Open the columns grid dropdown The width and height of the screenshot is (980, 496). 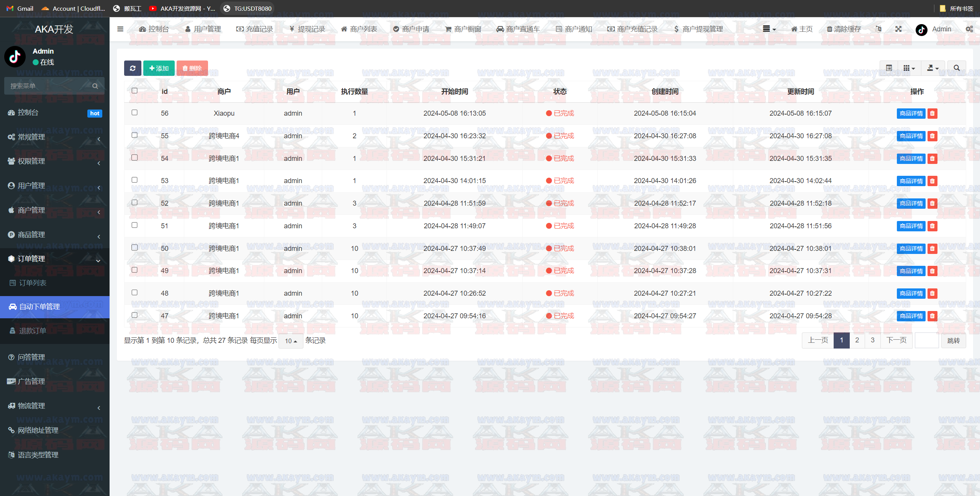(x=909, y=68)
